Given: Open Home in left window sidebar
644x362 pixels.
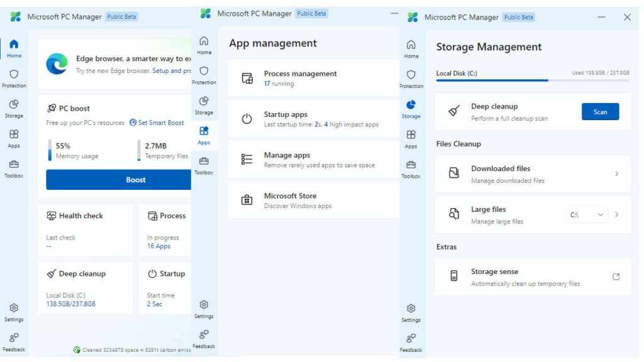Looking at the screenshot, I should tap(14, 48).
